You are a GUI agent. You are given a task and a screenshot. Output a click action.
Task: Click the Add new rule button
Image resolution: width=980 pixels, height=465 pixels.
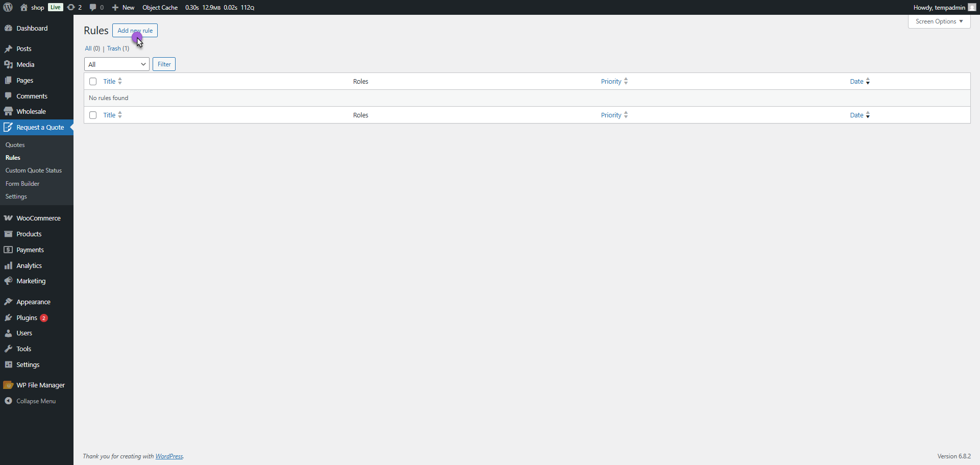coord(135,31)
